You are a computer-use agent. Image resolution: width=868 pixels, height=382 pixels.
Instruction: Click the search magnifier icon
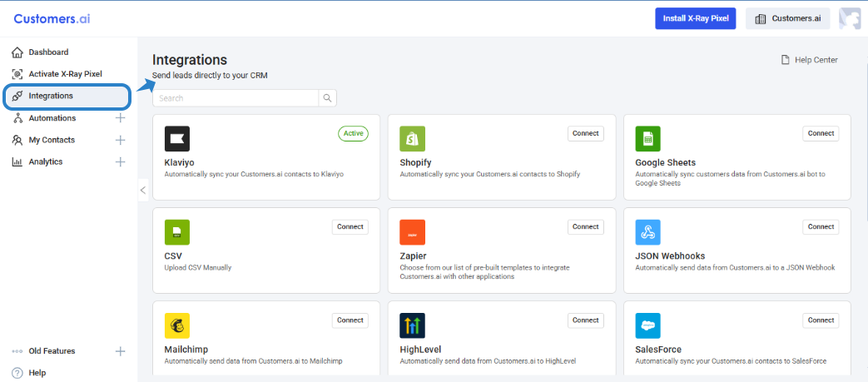pyautogui.click(x=327, y=98)
